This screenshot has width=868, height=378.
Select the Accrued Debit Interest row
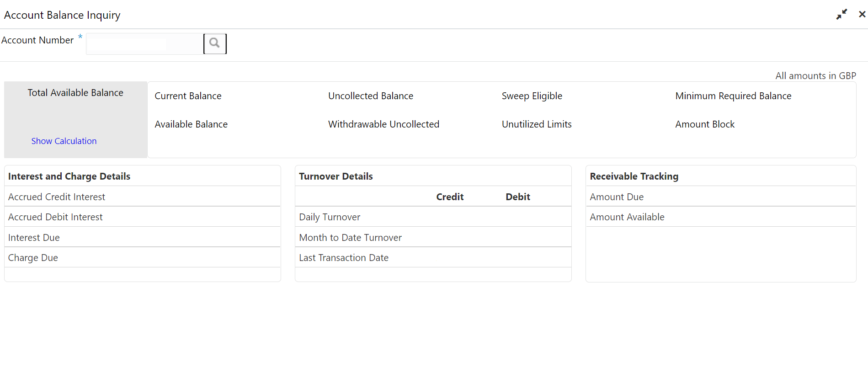click(x=142, y=217)
